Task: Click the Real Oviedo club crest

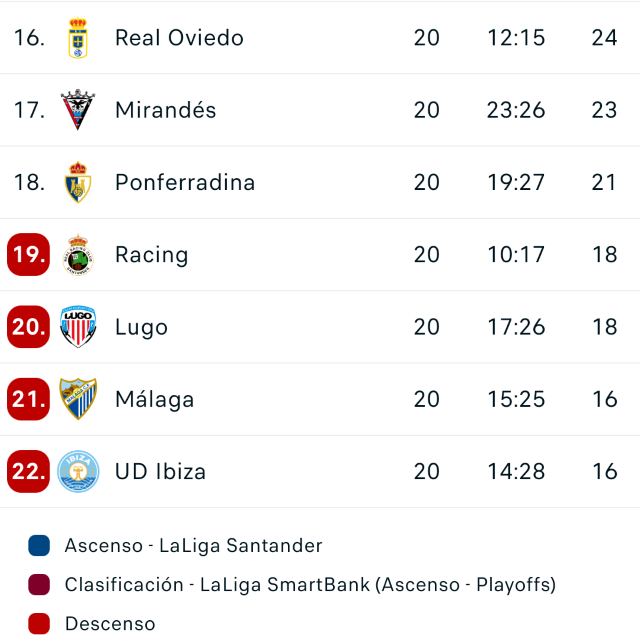Action: coord(78,38)
